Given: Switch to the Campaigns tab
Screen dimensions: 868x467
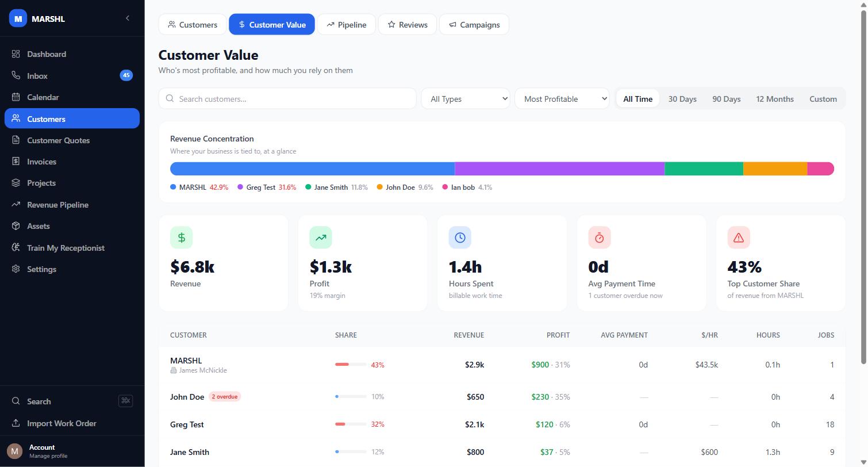Looking at the screenshot, I should pos(474,25).
